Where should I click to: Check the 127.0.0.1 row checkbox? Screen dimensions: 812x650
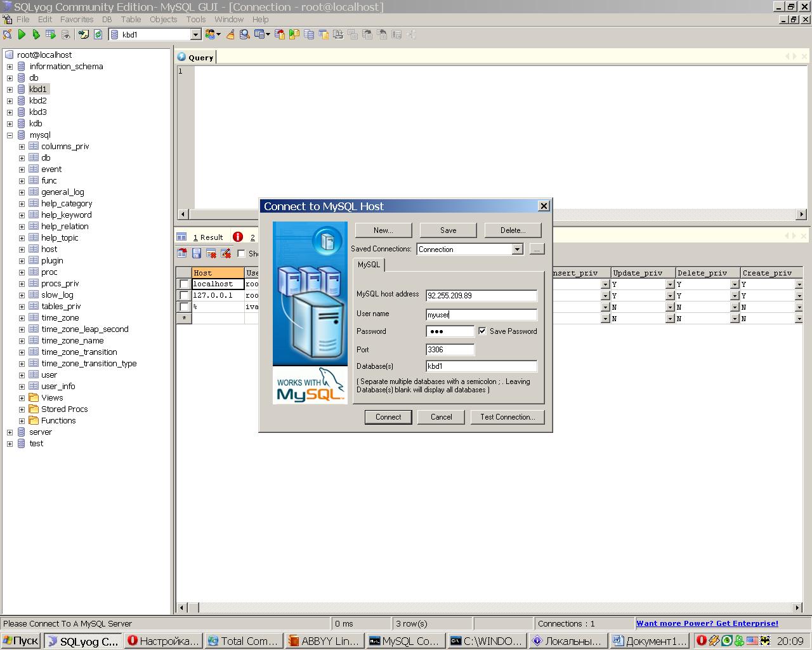[x=184, y=296]
